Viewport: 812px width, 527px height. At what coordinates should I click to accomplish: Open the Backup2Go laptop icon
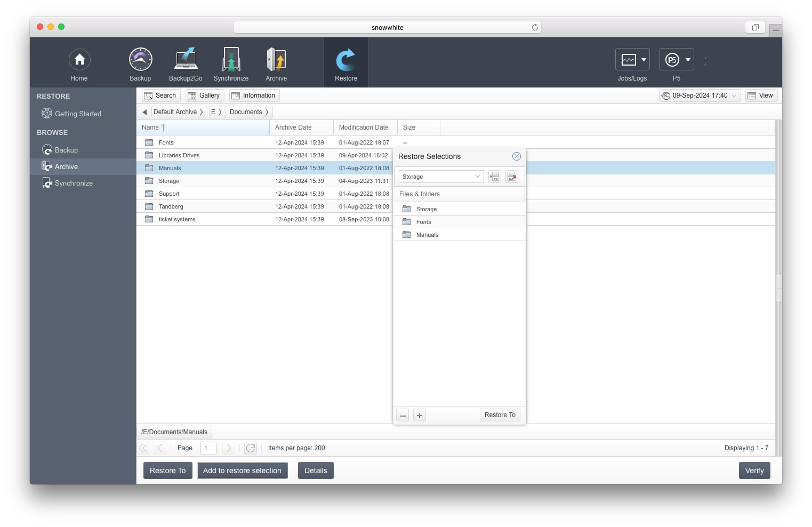tap(186, 60)
